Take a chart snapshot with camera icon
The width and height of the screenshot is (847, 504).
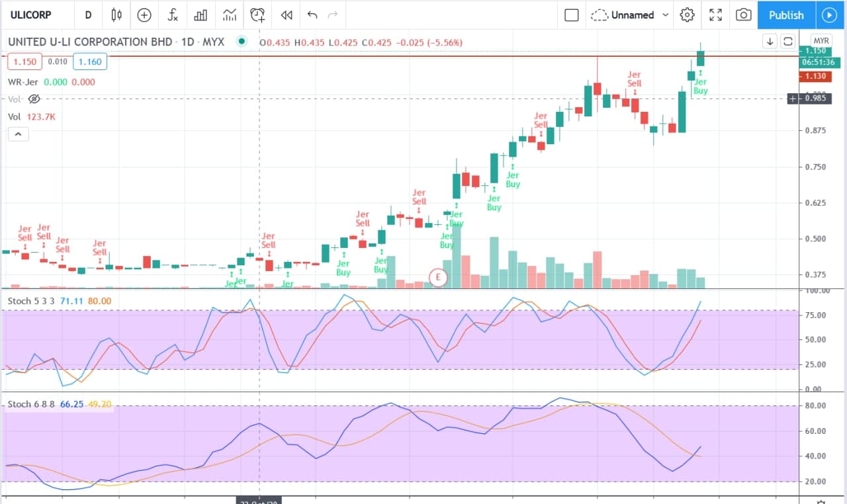(744, 15)
